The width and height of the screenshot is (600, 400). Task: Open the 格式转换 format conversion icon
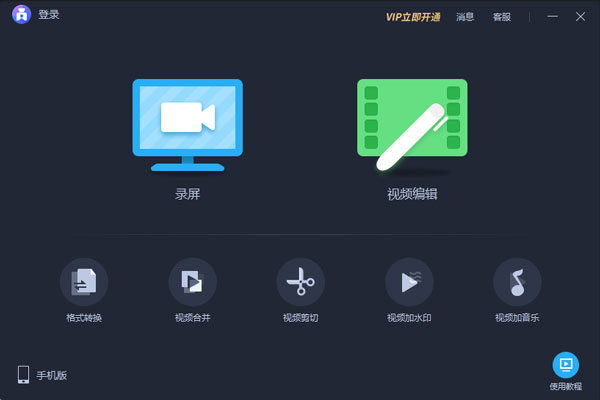click(x=84, y=282)
